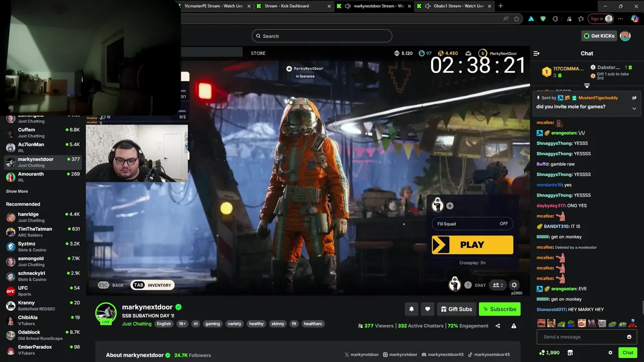Click the Subscribe button

tap(500, 309)
